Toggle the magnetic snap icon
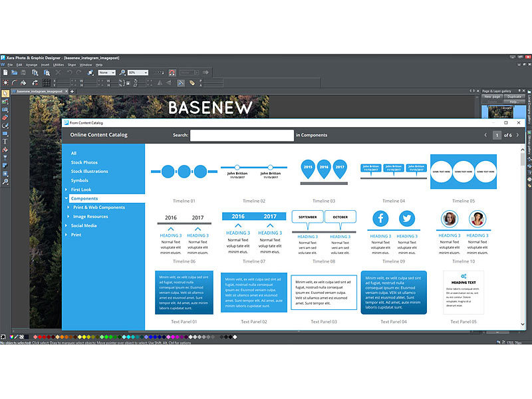This screenshot has height=399, width=532. click(x=172, y=72)
